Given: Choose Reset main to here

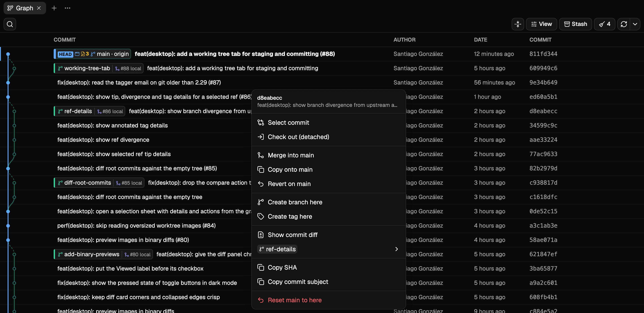Looking at the screenshot, I should [328, 300].
